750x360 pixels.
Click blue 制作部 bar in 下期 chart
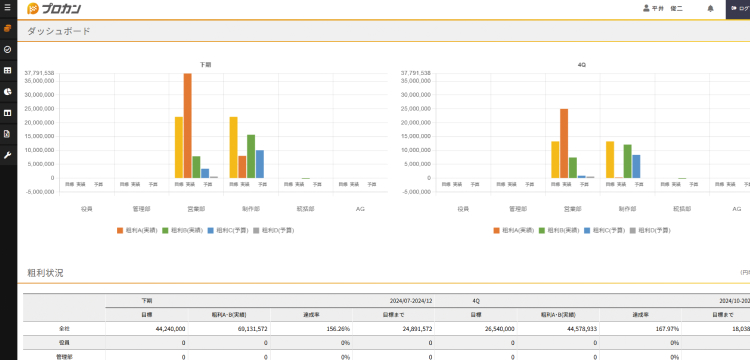point(260,164)
